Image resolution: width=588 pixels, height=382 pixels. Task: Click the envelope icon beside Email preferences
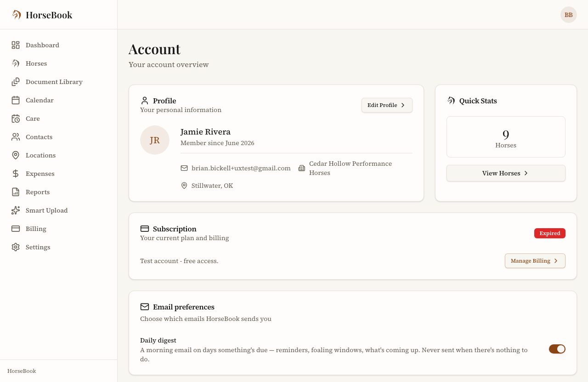[145, 307]
